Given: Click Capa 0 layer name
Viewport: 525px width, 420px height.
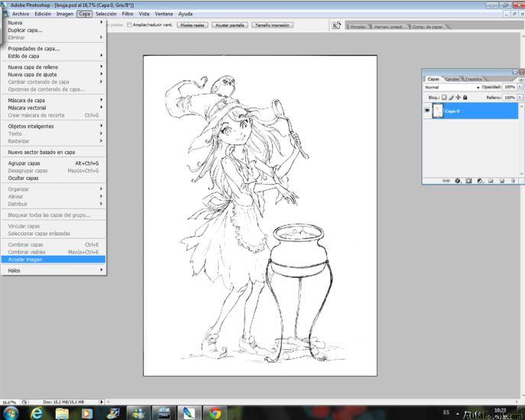Looking at the screenshot, I should (x=452, y=111).
